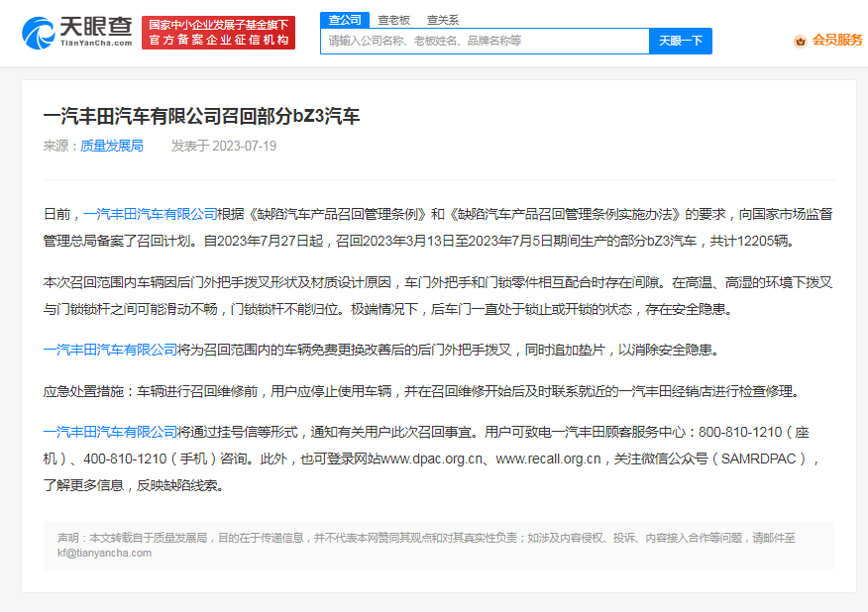Open the TianYanCha logo homepage

coord(77,33)
